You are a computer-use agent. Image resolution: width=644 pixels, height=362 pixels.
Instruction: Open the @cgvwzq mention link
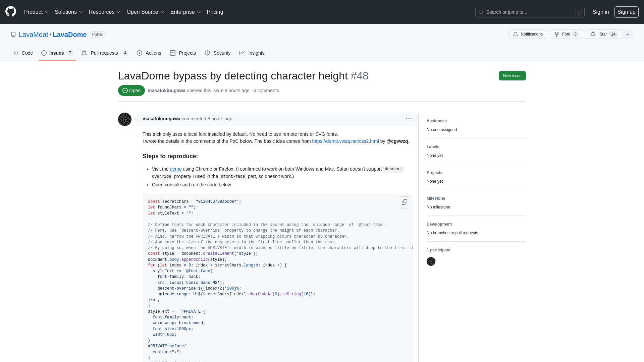[397, 141]
